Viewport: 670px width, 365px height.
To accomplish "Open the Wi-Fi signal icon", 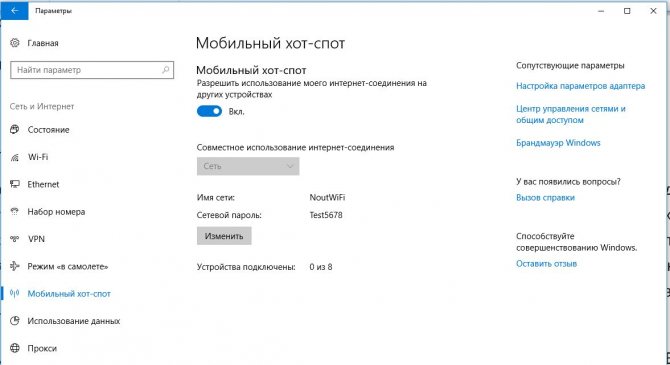I will click(15, 157).
